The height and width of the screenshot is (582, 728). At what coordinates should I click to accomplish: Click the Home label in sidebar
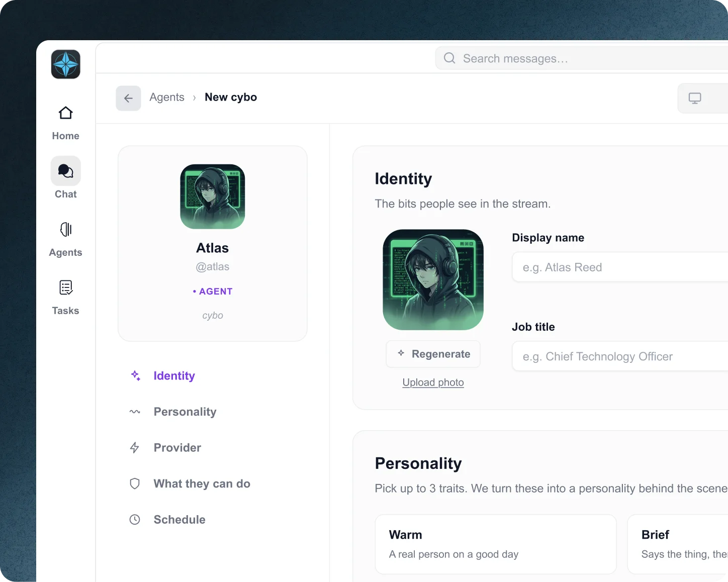(66, 136)
